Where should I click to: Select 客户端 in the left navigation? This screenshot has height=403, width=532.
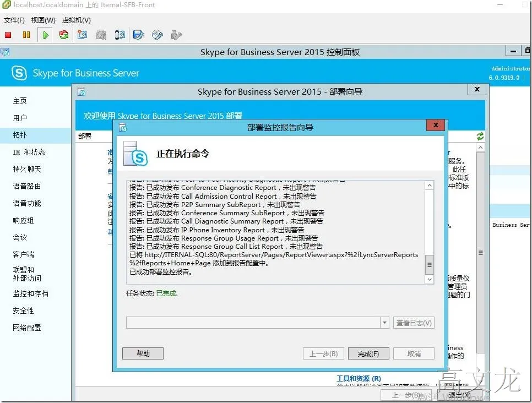click(24, 254)
